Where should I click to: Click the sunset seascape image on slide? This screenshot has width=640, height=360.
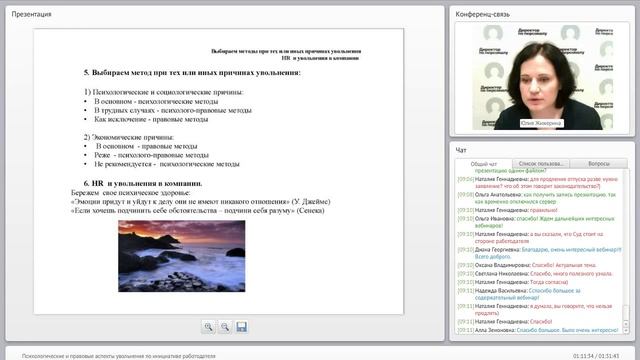pyautogui.click(x=182, y=256)
